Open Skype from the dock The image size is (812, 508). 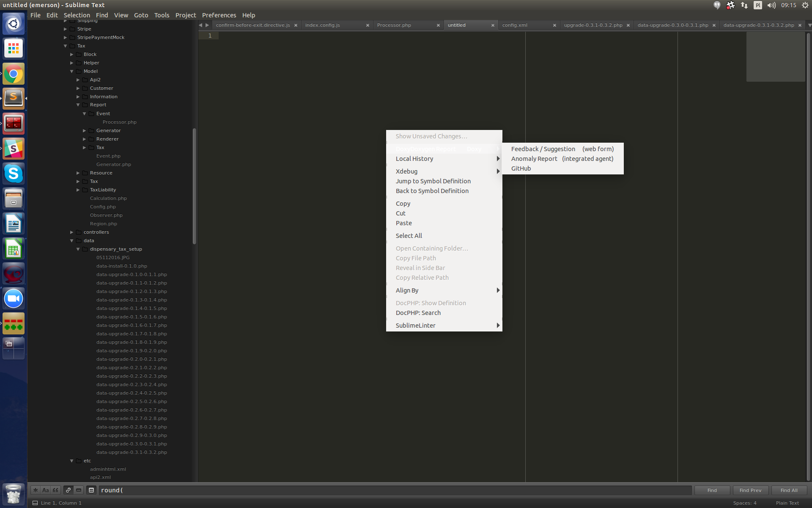tap(14, 174)
